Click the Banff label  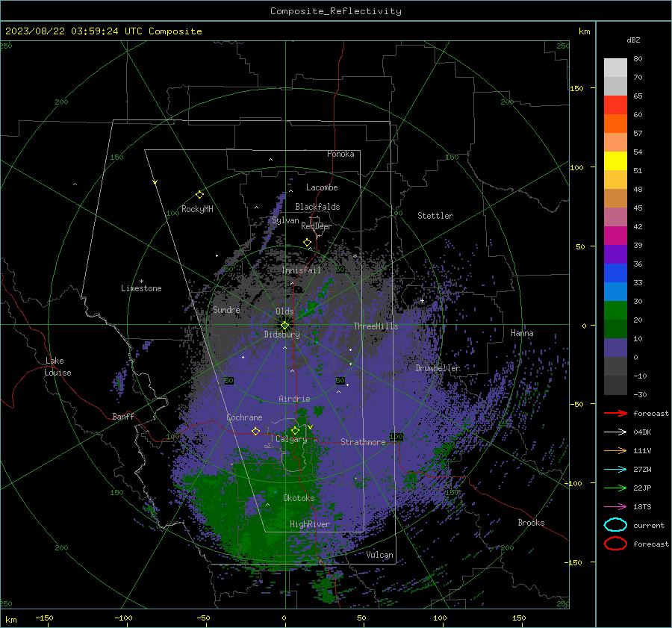(x=123, y=416)
